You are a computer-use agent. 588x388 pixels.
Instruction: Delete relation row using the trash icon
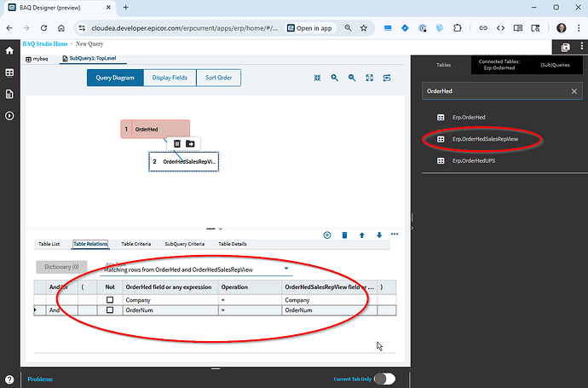coord(344,235)
